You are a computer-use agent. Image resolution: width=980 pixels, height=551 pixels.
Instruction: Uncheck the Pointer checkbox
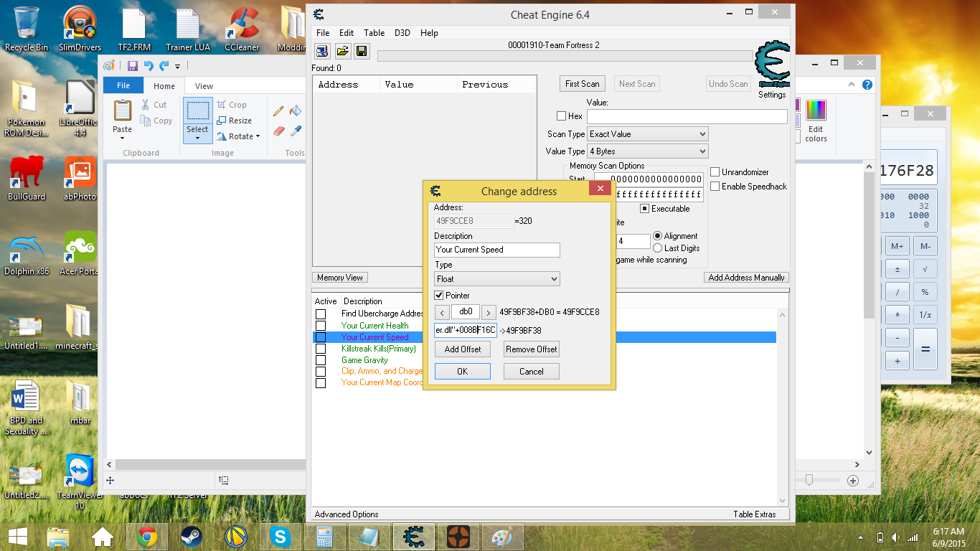click(439, 296)
